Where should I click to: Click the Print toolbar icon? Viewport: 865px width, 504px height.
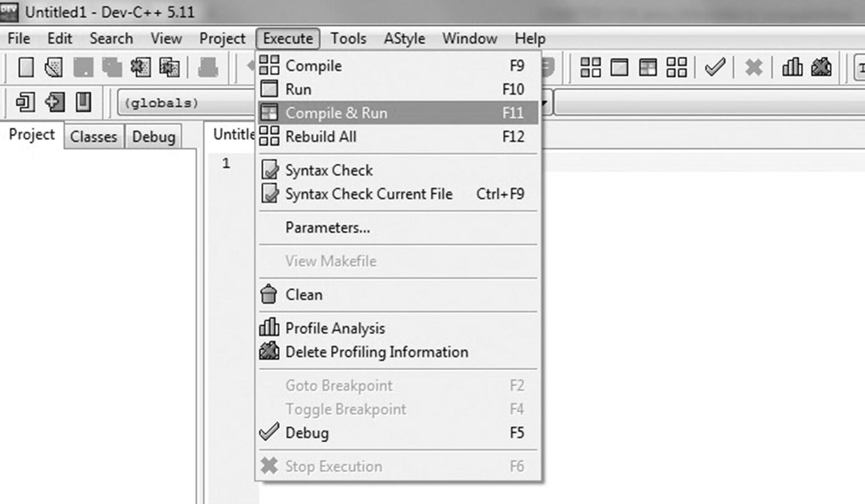point(208,67)
